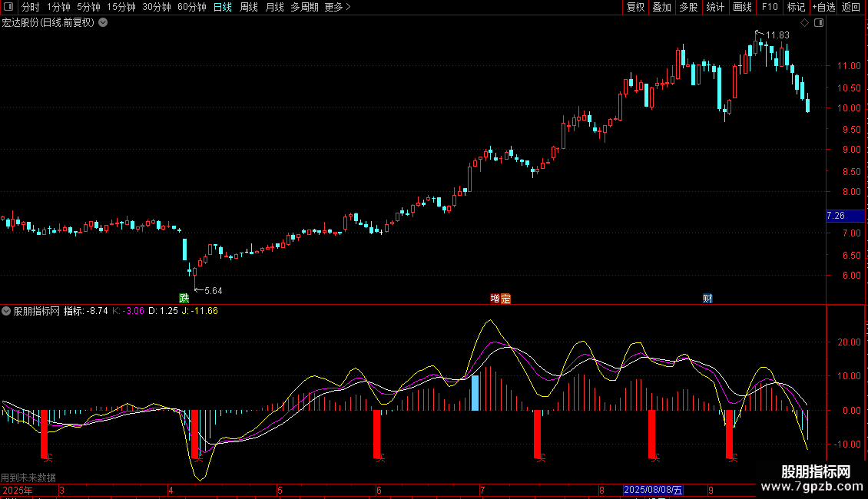Image resolution: width=868 pixels, height=499 pixels.
Task: Open the 多周期 multi-period view
Action: click(x=304, y=7)
